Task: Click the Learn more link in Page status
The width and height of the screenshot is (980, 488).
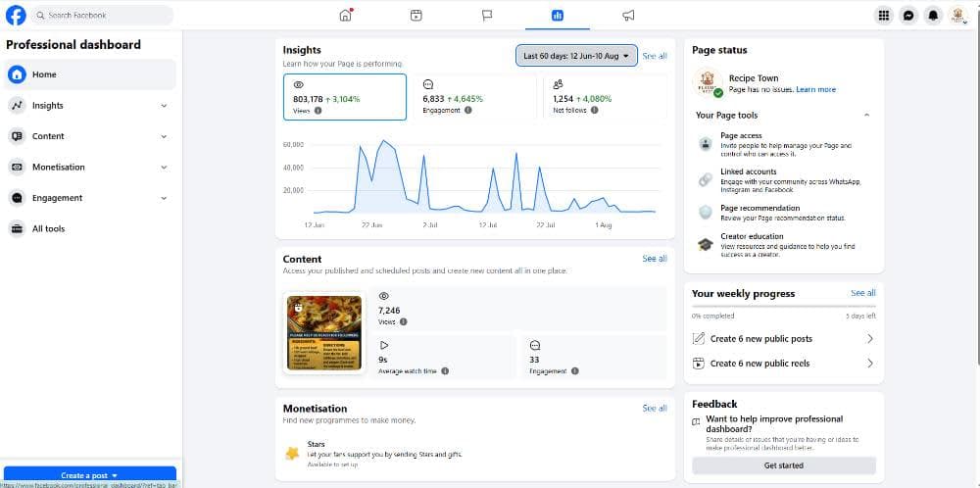Action: tap(815, 90)
